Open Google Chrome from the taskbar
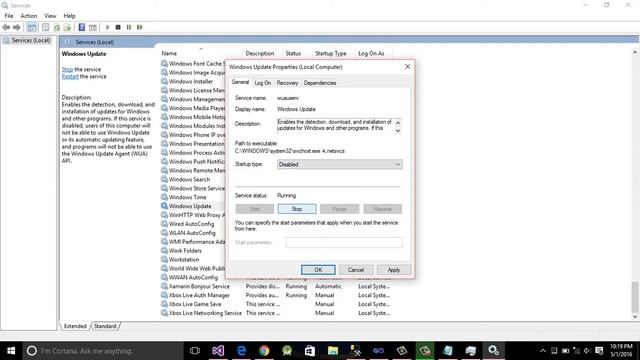The height and width of the screenshot is (360, 640). tap(264, 351)
